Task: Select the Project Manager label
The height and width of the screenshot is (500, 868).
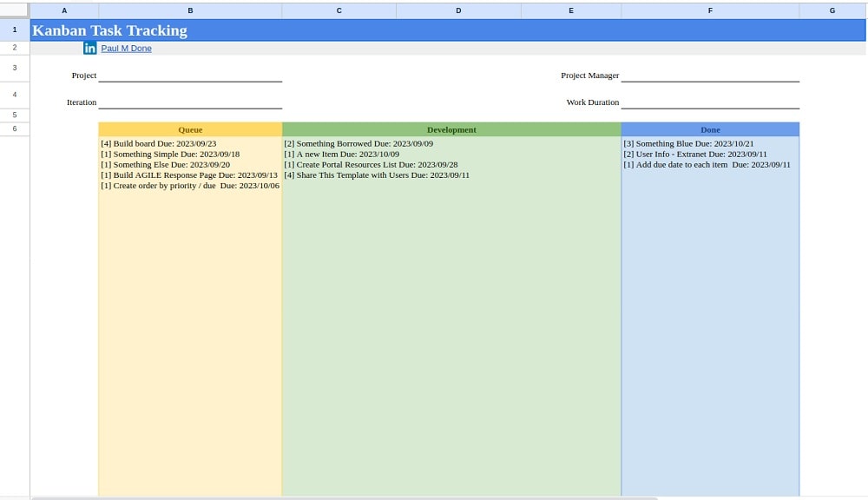Action: pyautogui.click(x=590, y=76)
